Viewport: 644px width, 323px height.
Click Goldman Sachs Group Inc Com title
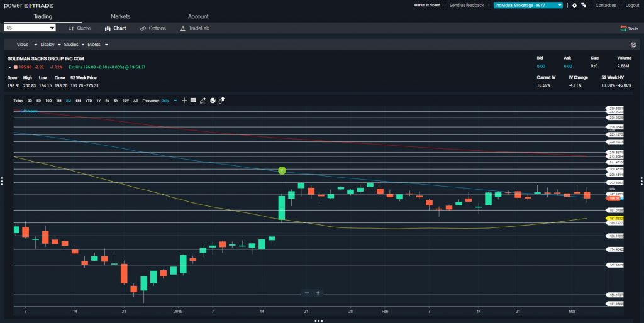tap(45, 58)
